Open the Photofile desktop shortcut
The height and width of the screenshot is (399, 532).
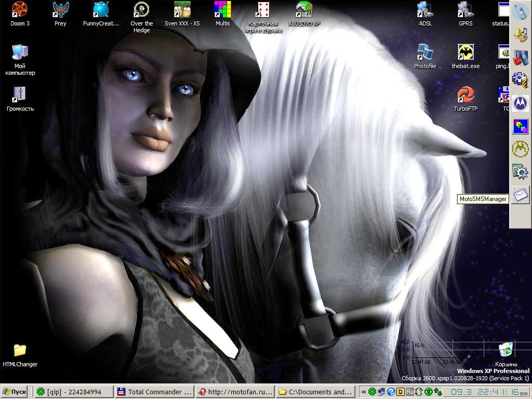[425, 57]
